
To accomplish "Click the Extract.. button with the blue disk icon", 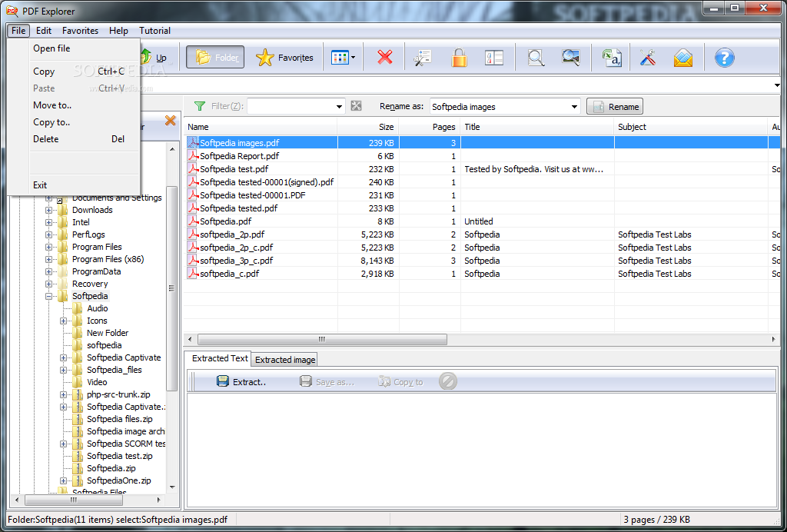I will tap(241, 382).
